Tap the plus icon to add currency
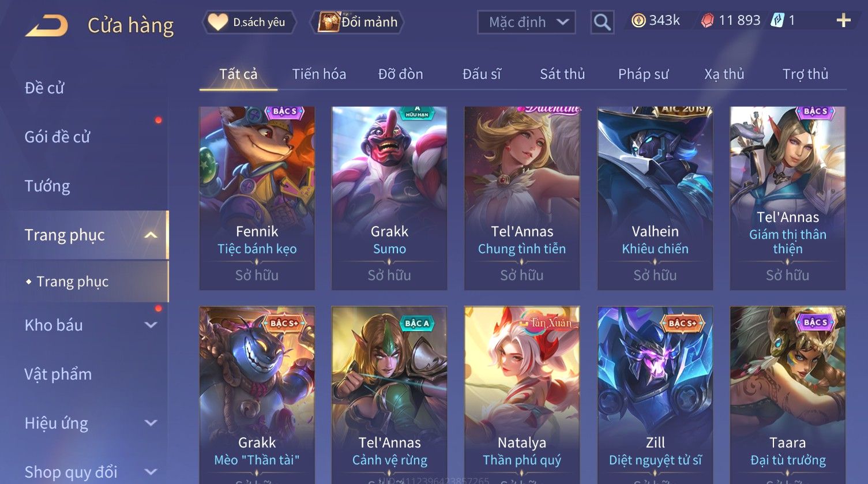 click(843, 21)
